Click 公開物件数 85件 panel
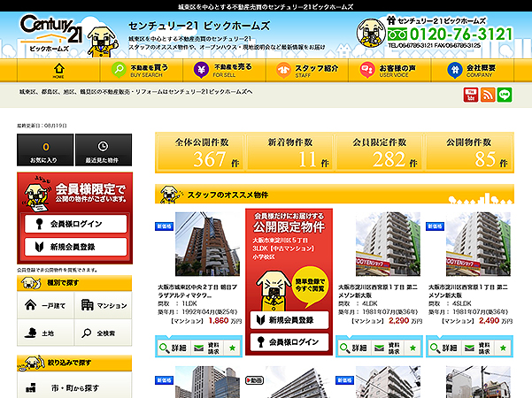The height and width of the screenshot is (398, 532). pos(469,153)
